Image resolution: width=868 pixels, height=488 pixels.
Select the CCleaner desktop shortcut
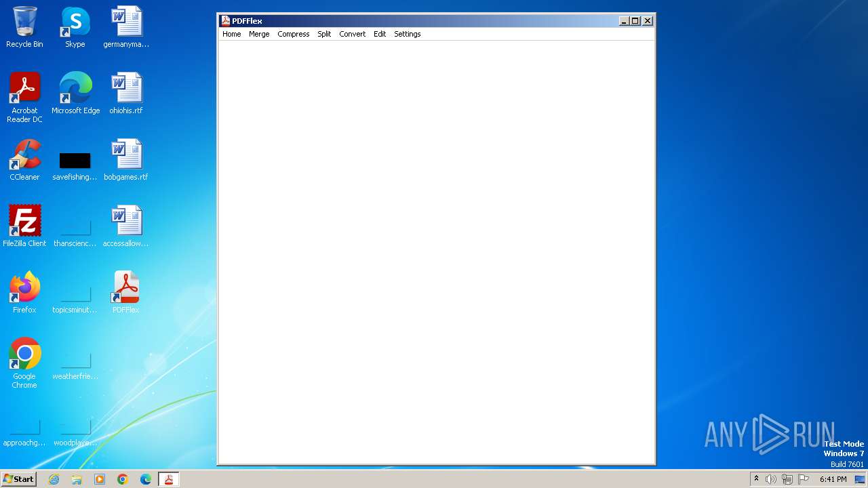click(24, 160)
